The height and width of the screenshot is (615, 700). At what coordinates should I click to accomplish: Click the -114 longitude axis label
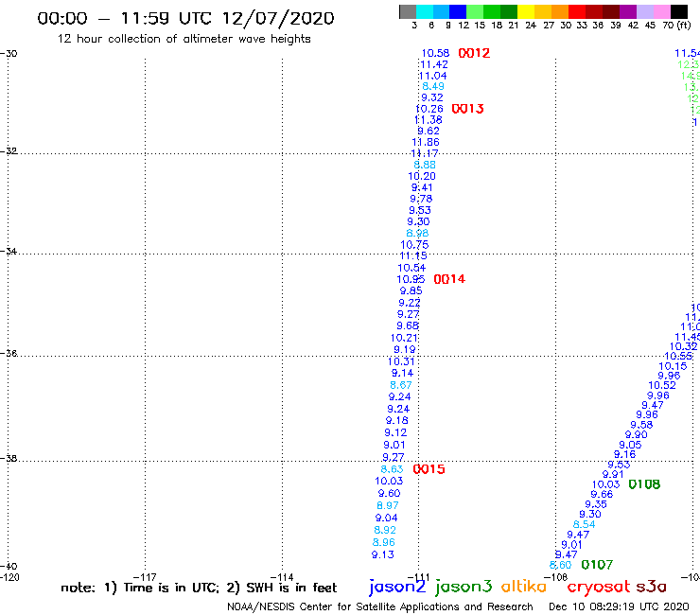coord(282,577)
